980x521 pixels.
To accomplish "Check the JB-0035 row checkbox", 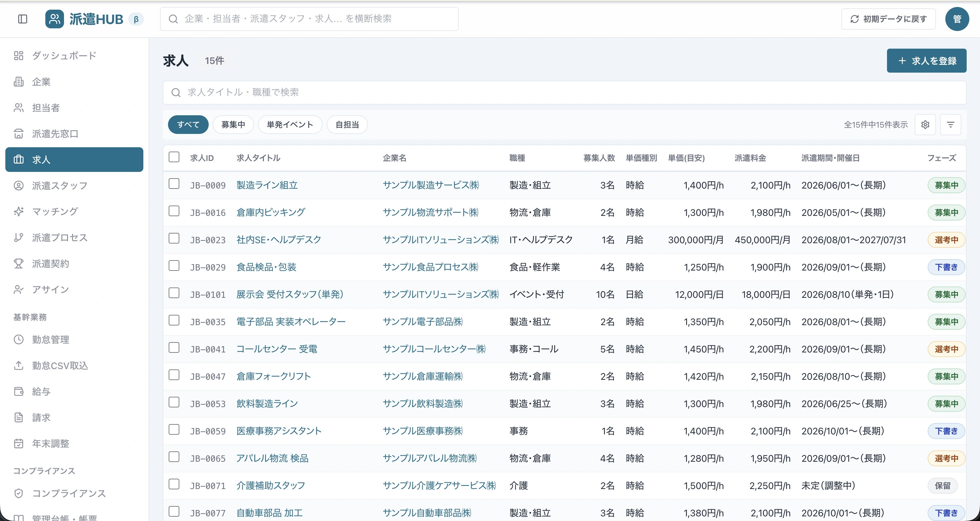I will (174, 320).
